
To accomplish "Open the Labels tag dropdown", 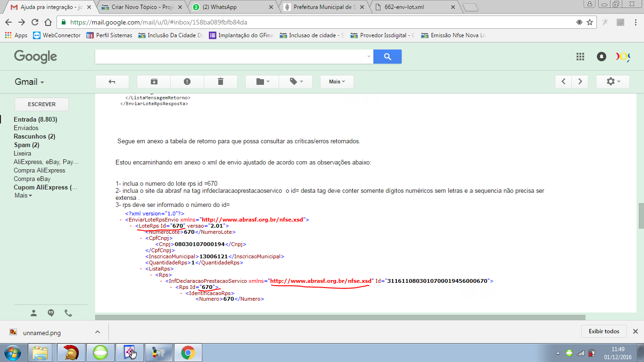I will [x=296, y=82].
